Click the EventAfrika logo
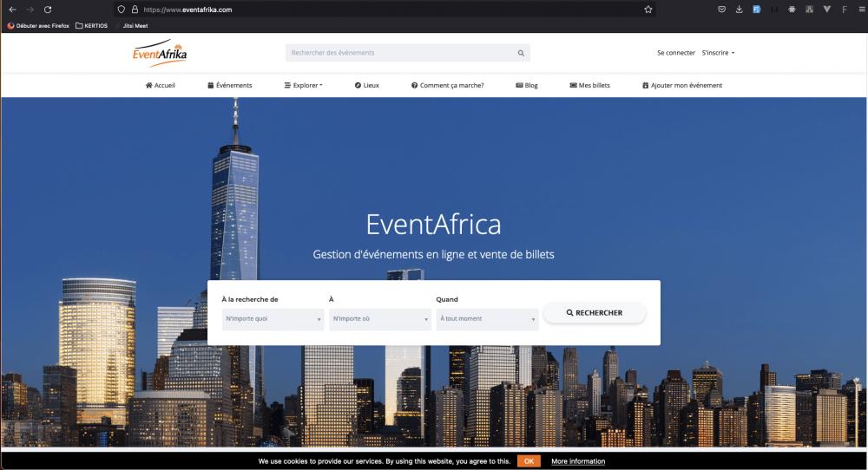 click(160, 53)
